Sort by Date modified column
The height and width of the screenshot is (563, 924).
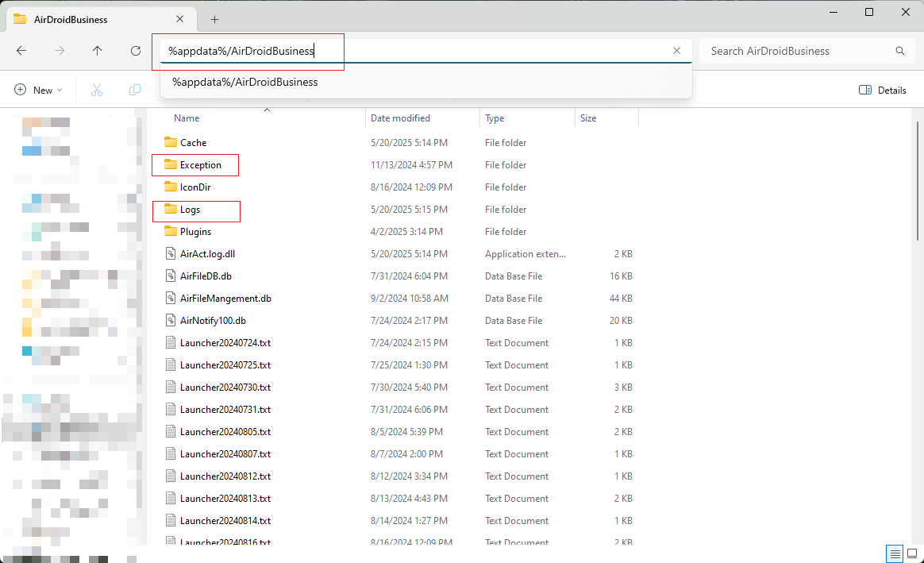[x=400, y=118]
